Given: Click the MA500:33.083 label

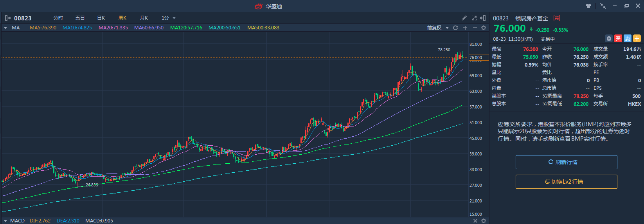Looking at the screenshot, I should point(263,28).
